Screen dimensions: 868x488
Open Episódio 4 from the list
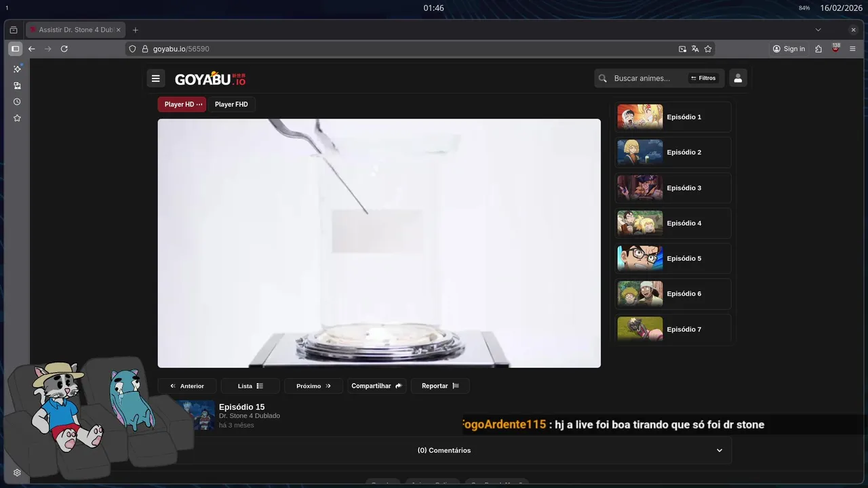coord(673,223)
